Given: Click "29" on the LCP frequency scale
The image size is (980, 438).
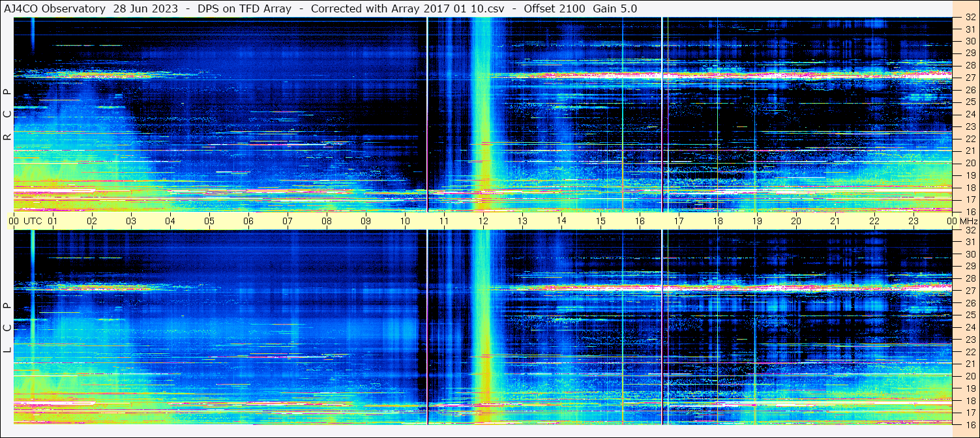Looking at the screenshot, I should [x=970, y=266].
